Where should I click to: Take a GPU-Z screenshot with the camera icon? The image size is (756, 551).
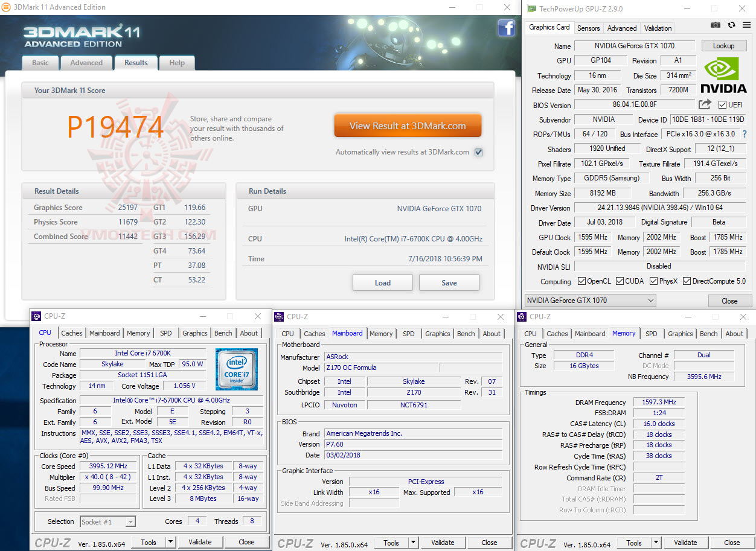[716, 25]
